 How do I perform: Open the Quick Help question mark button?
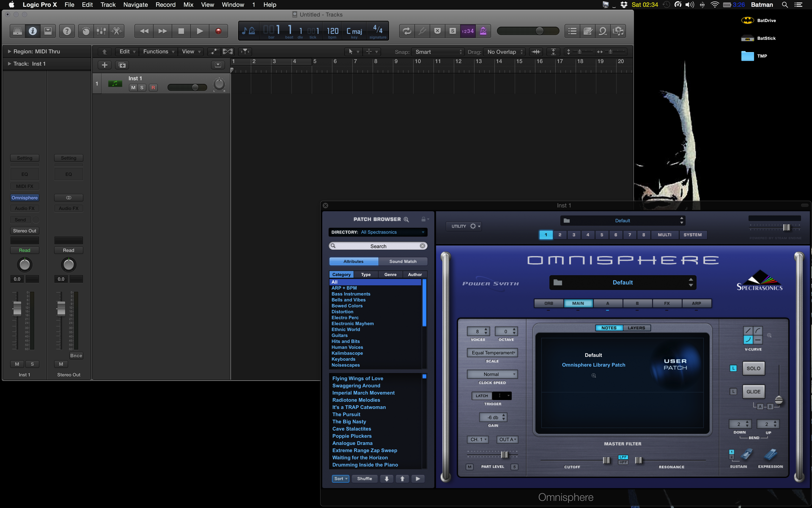tap(67, 31)
